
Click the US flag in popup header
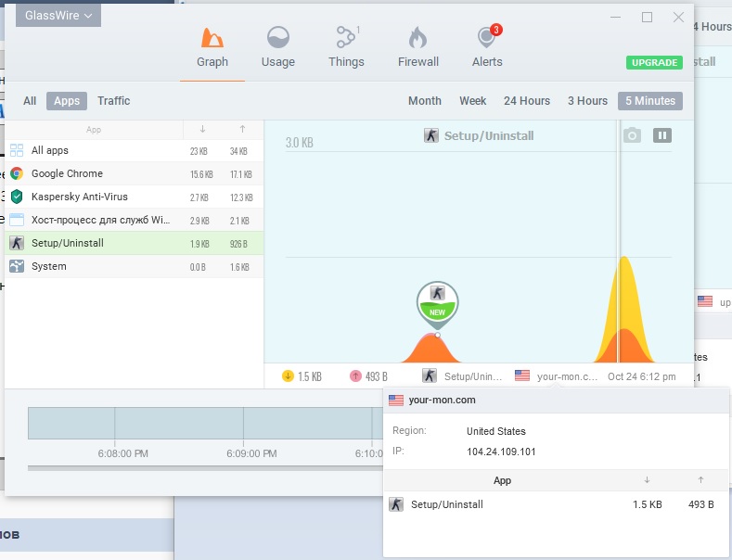click(x=396, y=400)
